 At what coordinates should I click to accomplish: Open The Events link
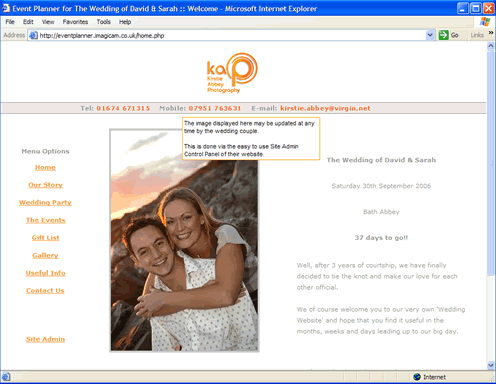tap(46, 220)
